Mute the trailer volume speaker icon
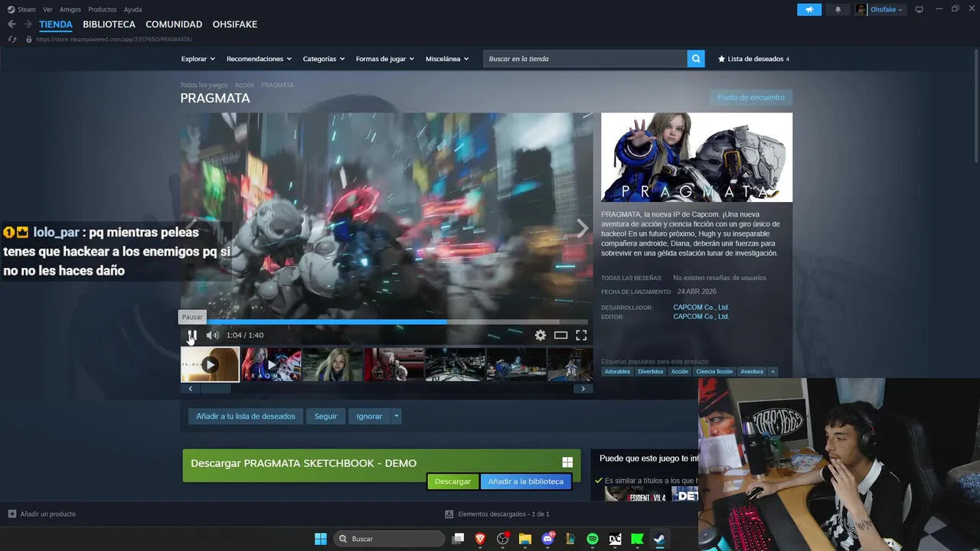 coord(212,335)
